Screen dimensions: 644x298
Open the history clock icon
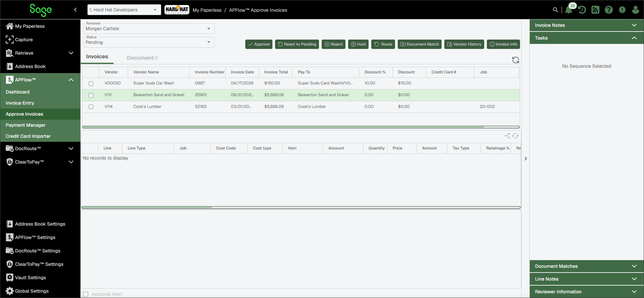(x=582, y=10)
